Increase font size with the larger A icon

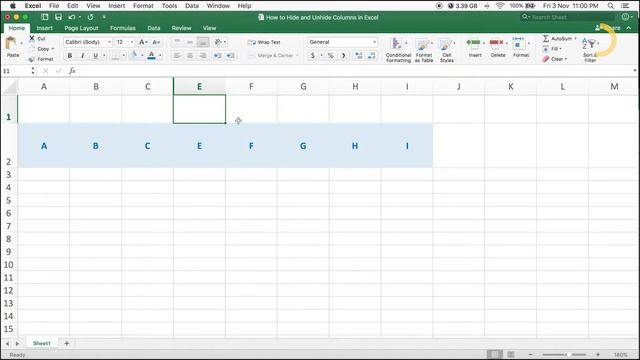point(143,42)
